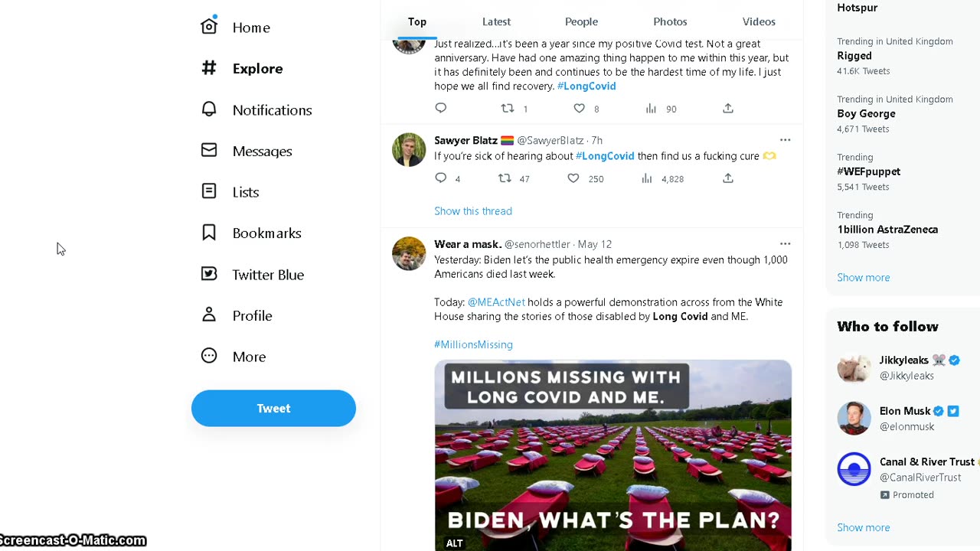Open Notifications via the bell icon

coord(209,109)
